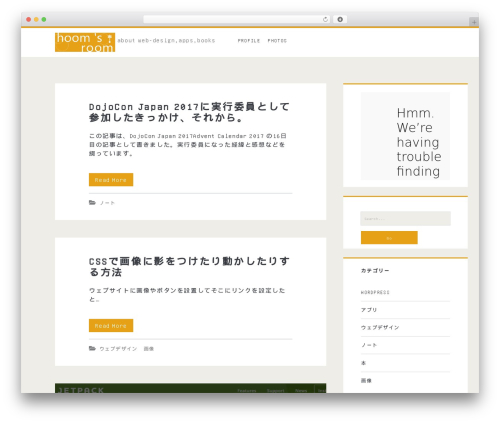Viewport: 500px width, 423px height.
Task: Open WORDPRESS in the category list
Action: point(375,292)
